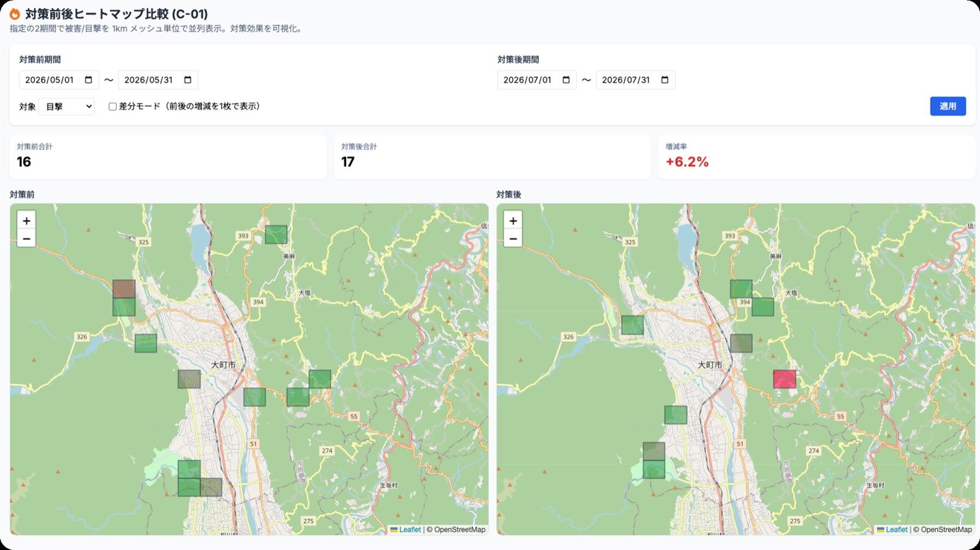Open calendar picker for 2026/07/31 date

[665, 80]
